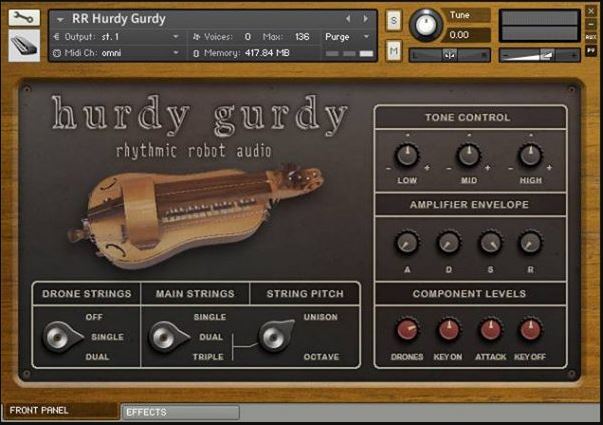Switch to the EFFECTS tab

180,412
